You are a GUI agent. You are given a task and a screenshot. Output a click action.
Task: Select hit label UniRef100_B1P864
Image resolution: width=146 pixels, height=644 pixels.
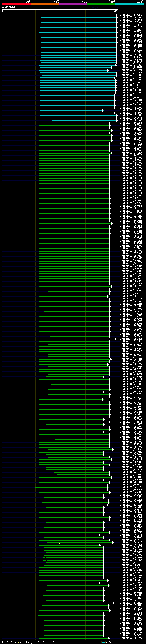[x=131, y=545]
